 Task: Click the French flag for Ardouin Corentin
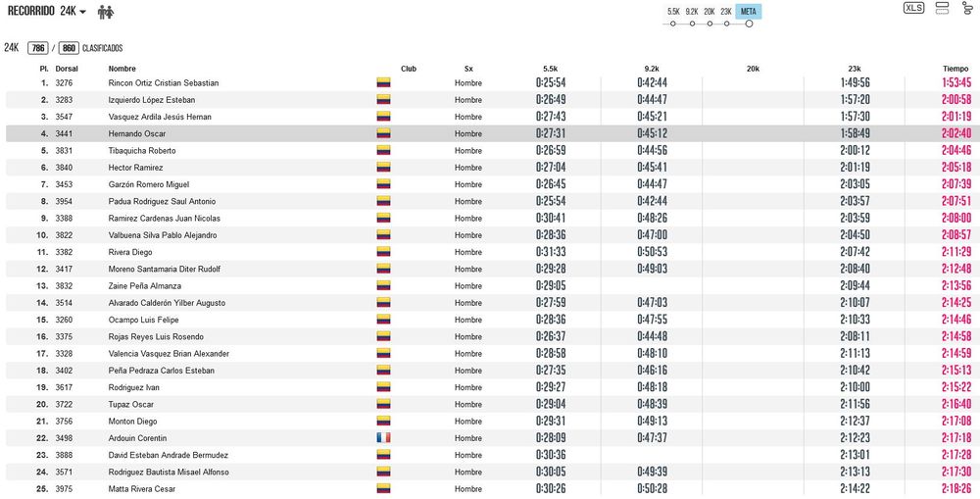coord(383,438)
